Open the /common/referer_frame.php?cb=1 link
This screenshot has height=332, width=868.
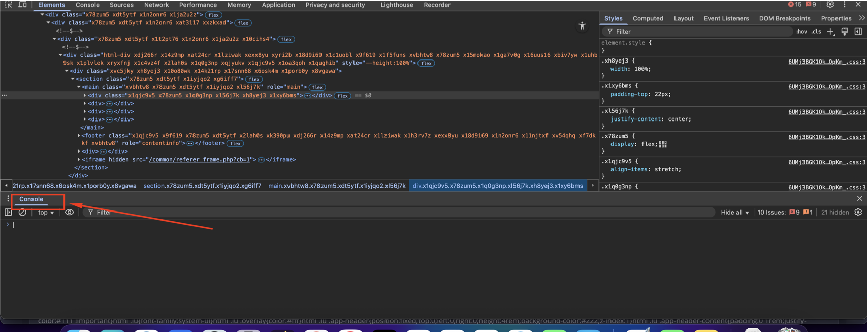coord(200,160)
